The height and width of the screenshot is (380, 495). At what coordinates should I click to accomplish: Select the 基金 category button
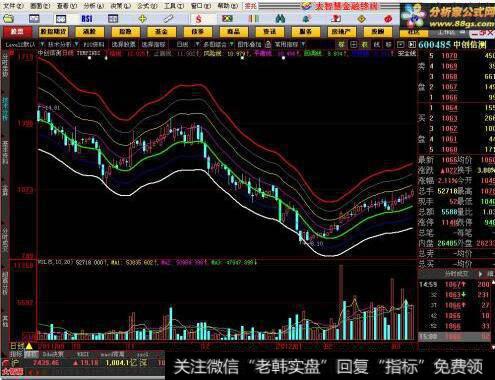[x=161, y=32]
